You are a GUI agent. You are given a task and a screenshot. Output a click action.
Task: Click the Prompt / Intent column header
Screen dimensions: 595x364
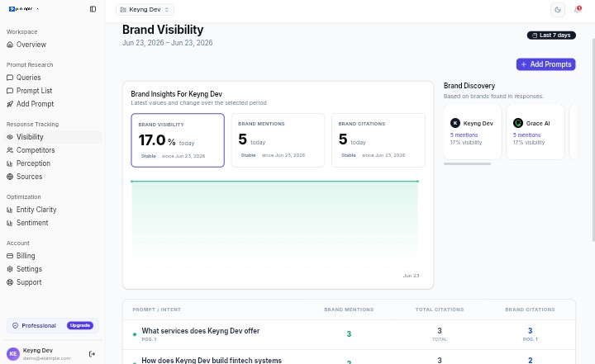coord(157,310)
